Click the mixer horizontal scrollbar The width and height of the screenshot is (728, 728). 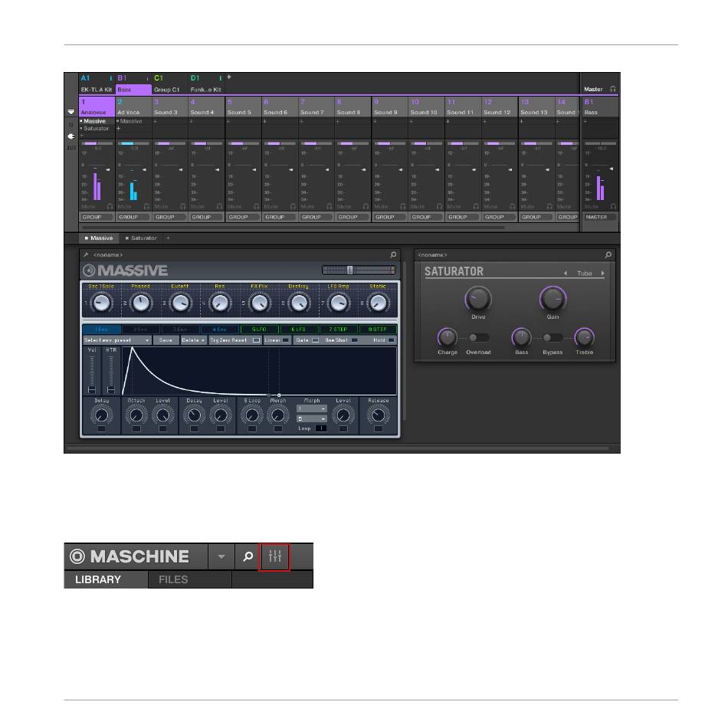293,228
